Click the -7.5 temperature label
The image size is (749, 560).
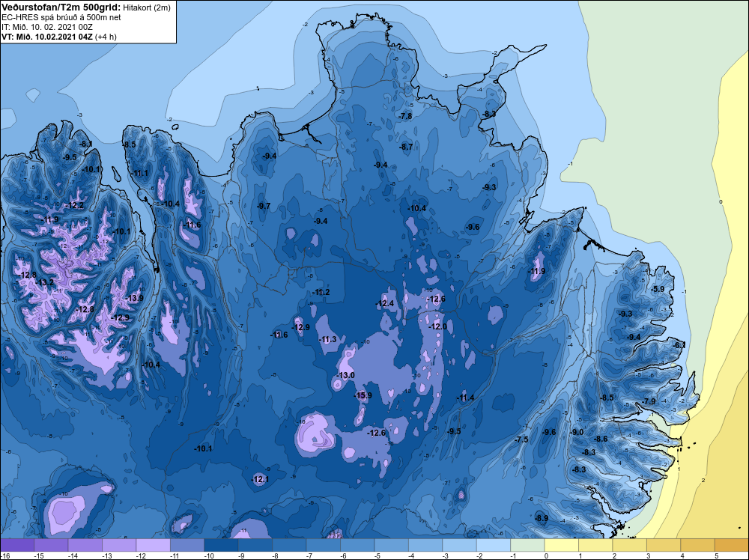pyautogui.click(x=521, y=439)
